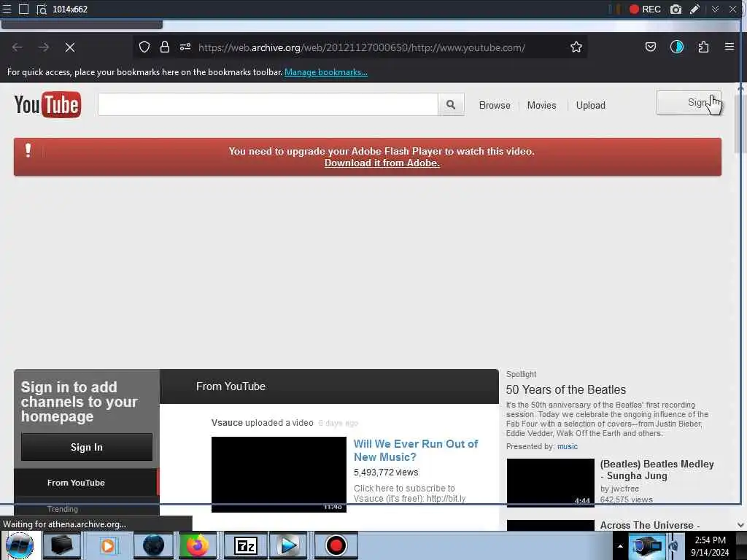Switch to Firefox in the taskbar
The width and height of the screenshot is (747, 560).
pyautogui.click(x=198, y=545)
